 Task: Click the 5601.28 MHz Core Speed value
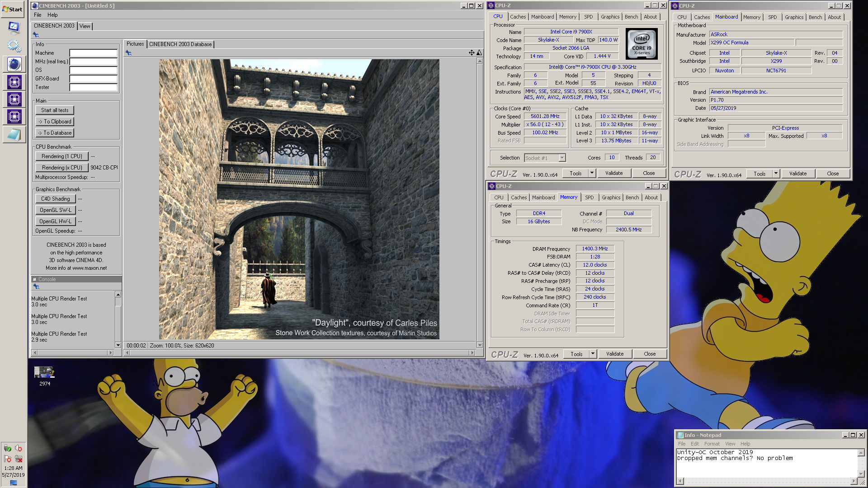click(x=545, y=116)
